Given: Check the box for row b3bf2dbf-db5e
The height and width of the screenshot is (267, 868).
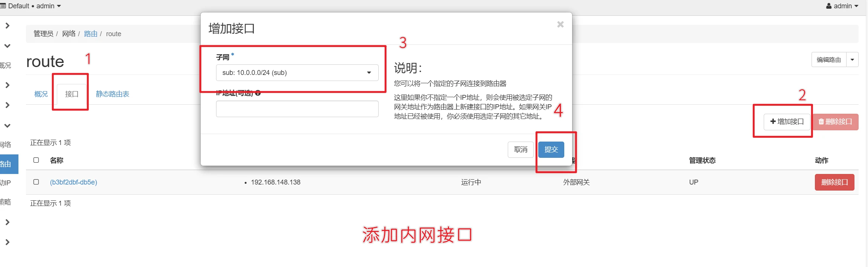Looking at the screenshot, I should (x=36, y=182).
